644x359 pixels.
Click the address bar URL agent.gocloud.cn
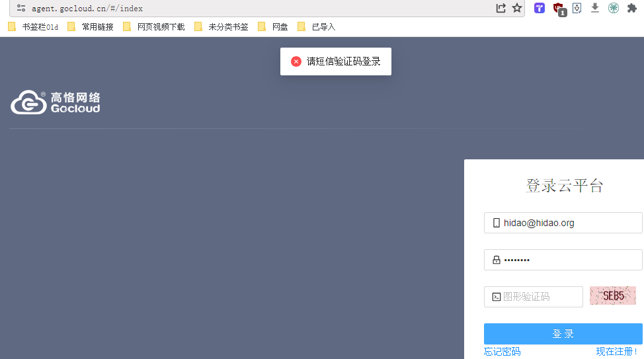click(87, 8)
